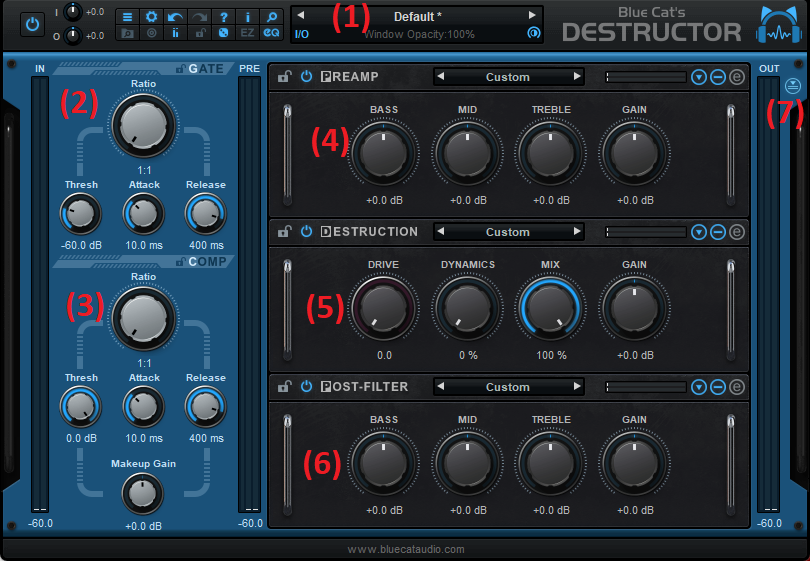810x561 pixels.
Task: Click the OUT meter options icon
Action: pyautogui.click(x=792, y=86)
